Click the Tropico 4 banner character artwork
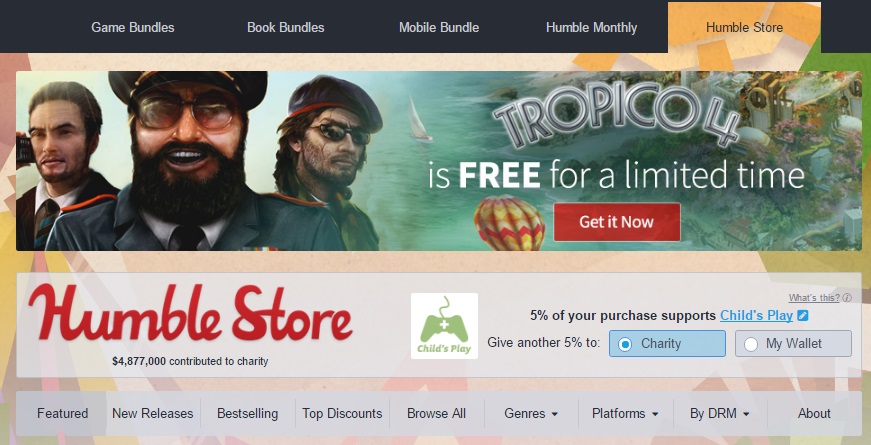 198,161
